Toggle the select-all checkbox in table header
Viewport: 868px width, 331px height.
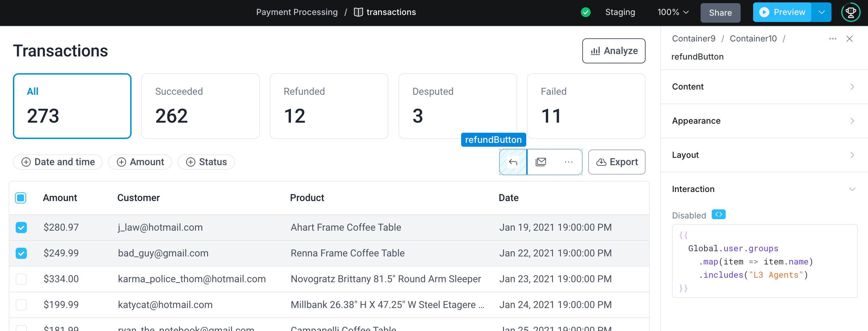click(21, 198)
